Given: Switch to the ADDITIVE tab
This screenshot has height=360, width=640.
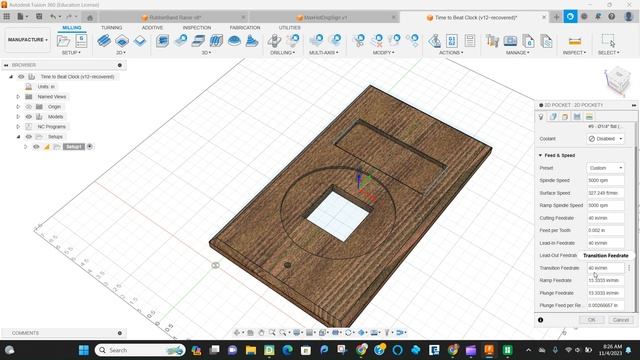Looking at the screenshot, I should 152,27.
